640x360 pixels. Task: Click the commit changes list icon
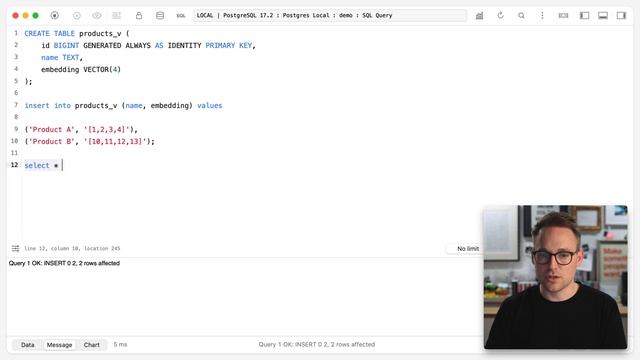click(116, 16)
